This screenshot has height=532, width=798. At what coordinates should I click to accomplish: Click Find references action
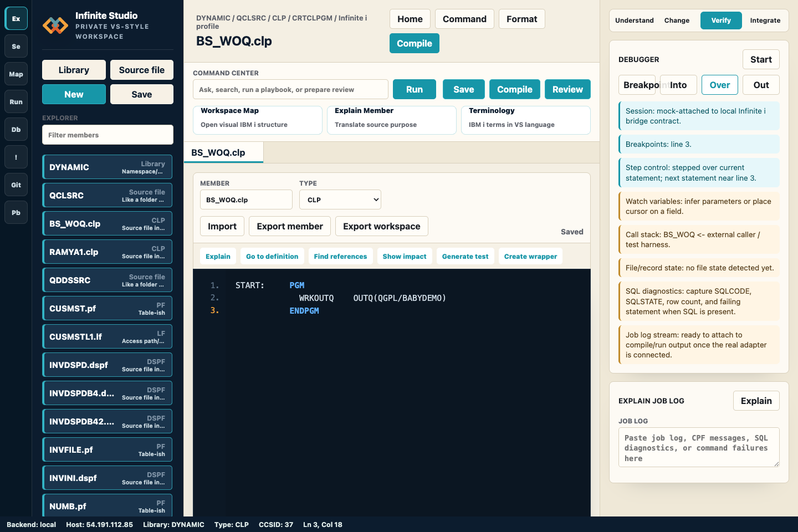(340, 256)
